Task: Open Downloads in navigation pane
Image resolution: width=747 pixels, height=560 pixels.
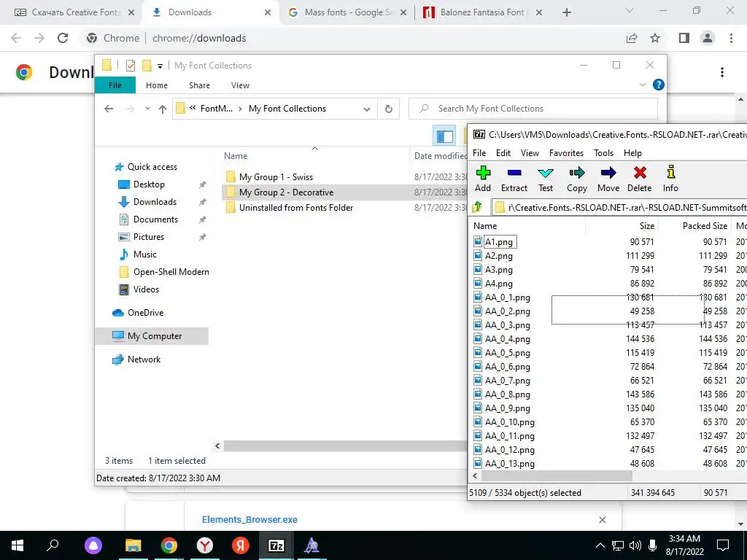Action: pyautogui.click(x=155, y=202)
